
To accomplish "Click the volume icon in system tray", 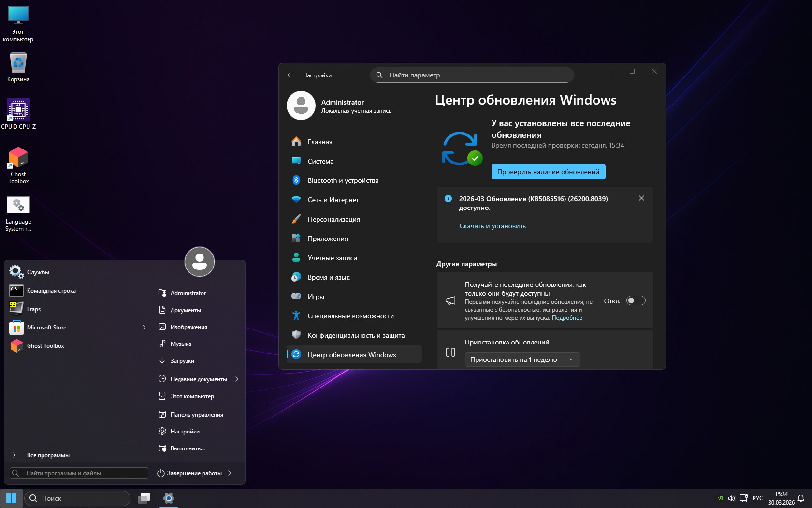I will (731, 498).
